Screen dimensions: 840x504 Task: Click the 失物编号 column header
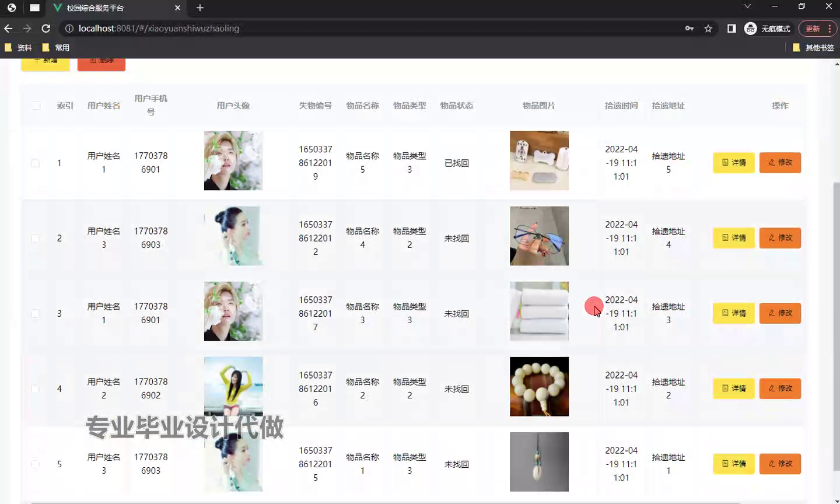click(x=316, y=106)
